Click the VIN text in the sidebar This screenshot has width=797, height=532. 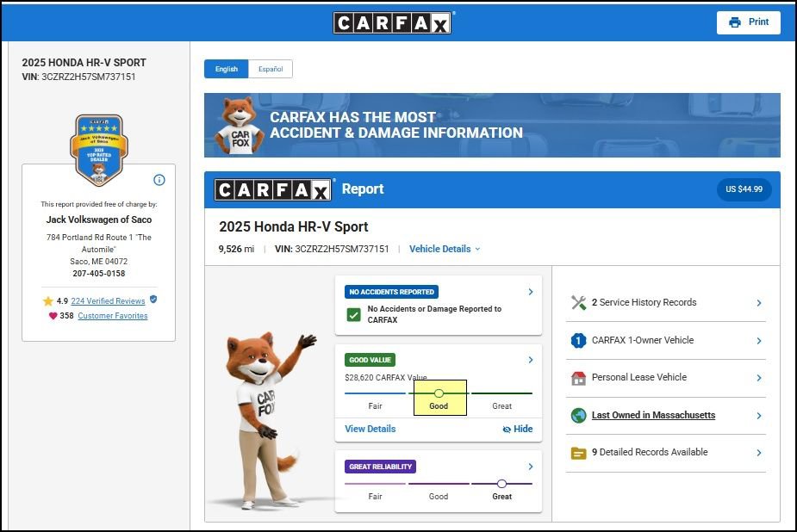78,77
